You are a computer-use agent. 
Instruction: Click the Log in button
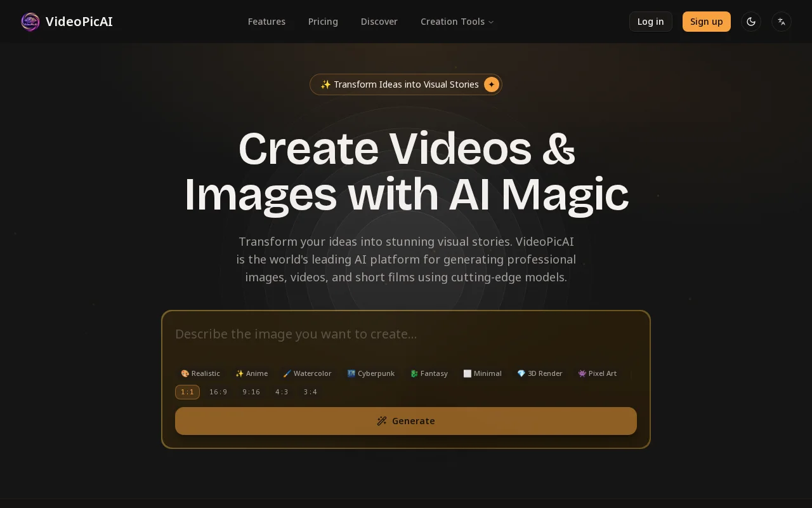[x=651, y=22]
